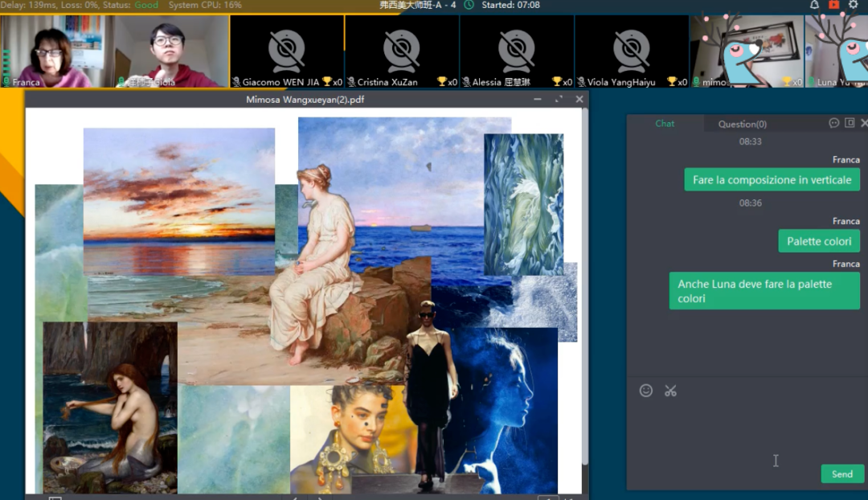The width and height of the screenshot is (868, 500).
Task: Click Giacomo WEN JIA's trophy icon
Action: (326, 82)
